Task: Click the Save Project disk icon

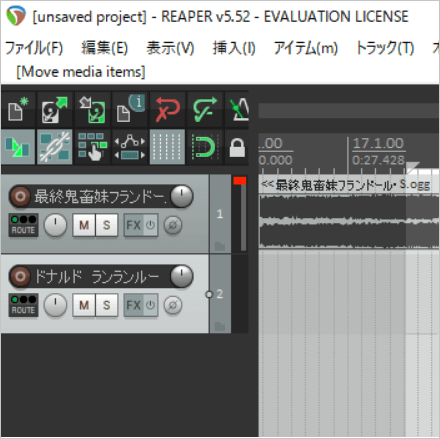Action: [x=92, y=110]
